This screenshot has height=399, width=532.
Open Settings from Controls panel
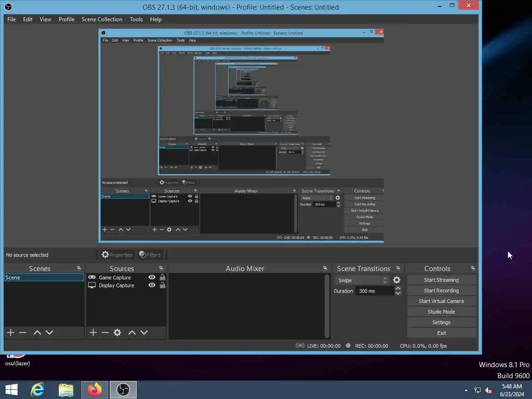(441, 322)
